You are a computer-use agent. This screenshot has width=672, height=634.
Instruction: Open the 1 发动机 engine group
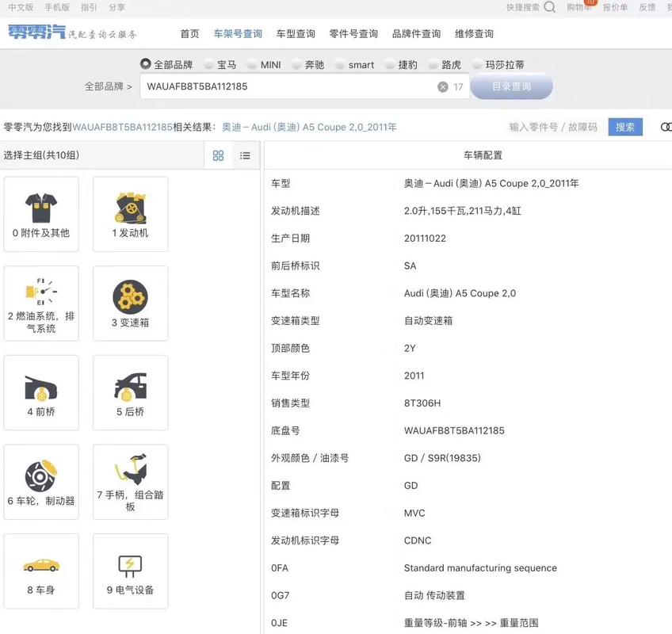[130, 214]
